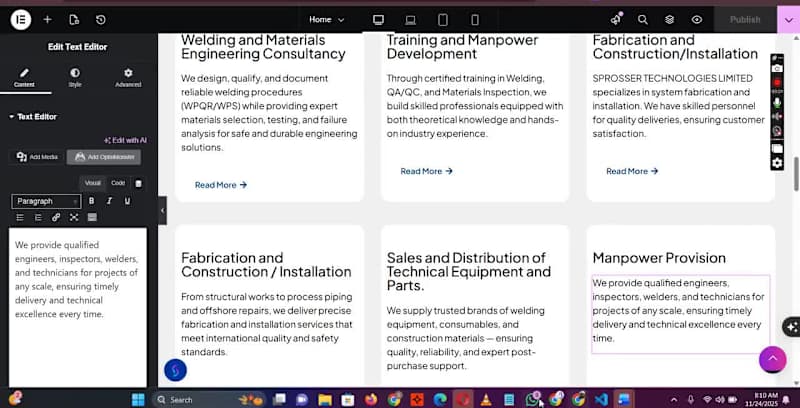This screenshot has width=800, height=408.
Task: Click the blue circular floating widget icon
Action: [x=176, y=371]
